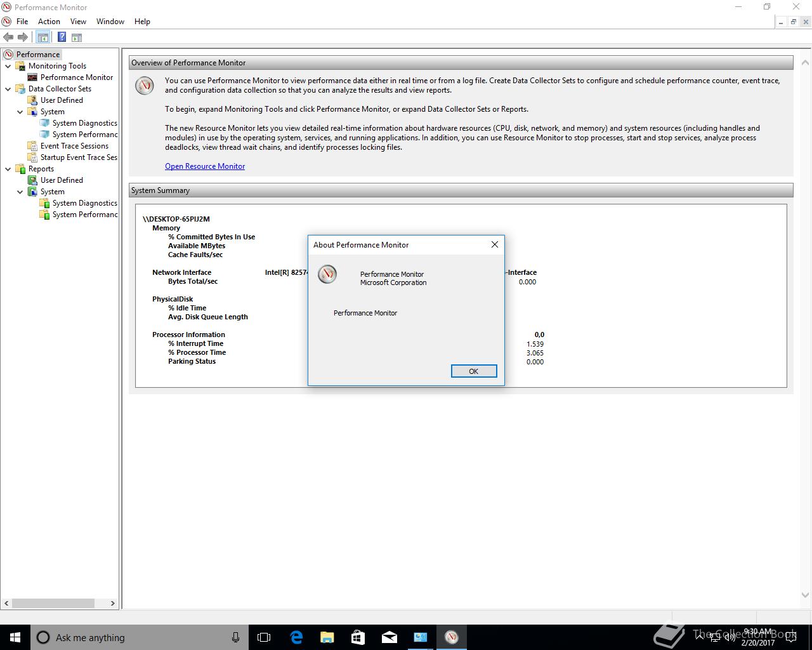812x650 pixels.
Task: Select the Performance Monitor tree node
Action: [77, 77]
